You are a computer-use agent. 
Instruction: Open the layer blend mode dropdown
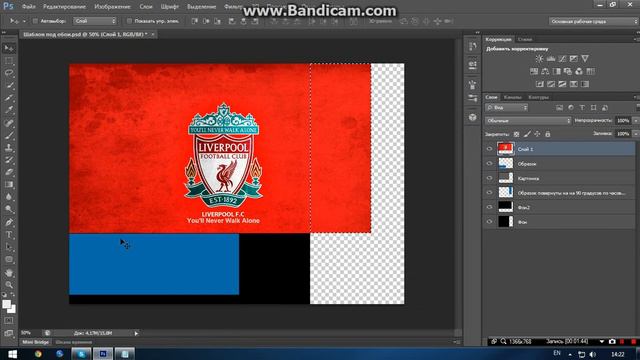[528, 121]
